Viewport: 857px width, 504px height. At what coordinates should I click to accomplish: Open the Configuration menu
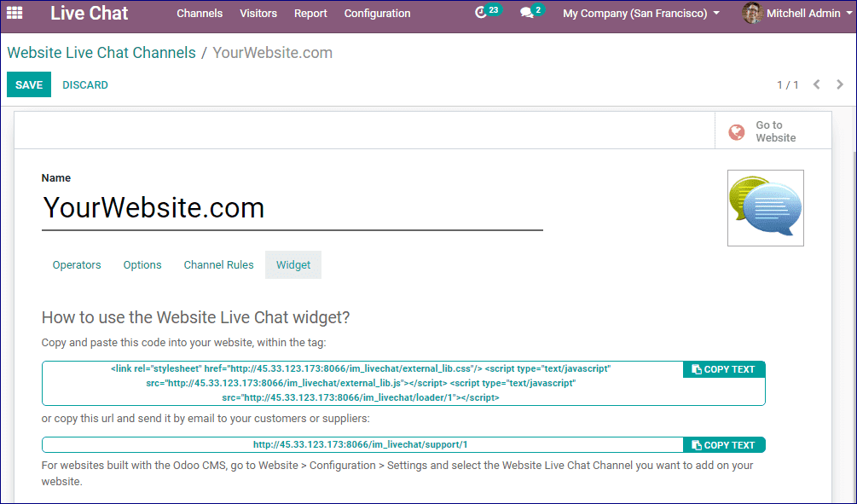[377, 13]
